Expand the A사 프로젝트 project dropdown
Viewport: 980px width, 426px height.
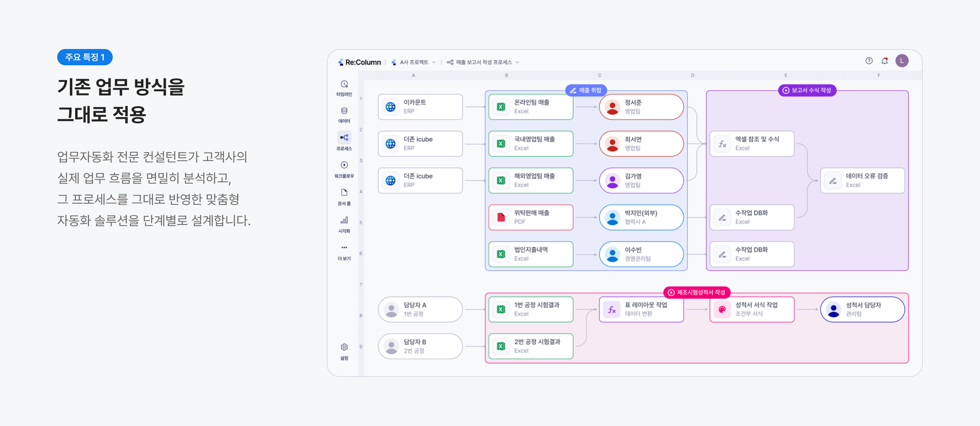tap(414, 62)
